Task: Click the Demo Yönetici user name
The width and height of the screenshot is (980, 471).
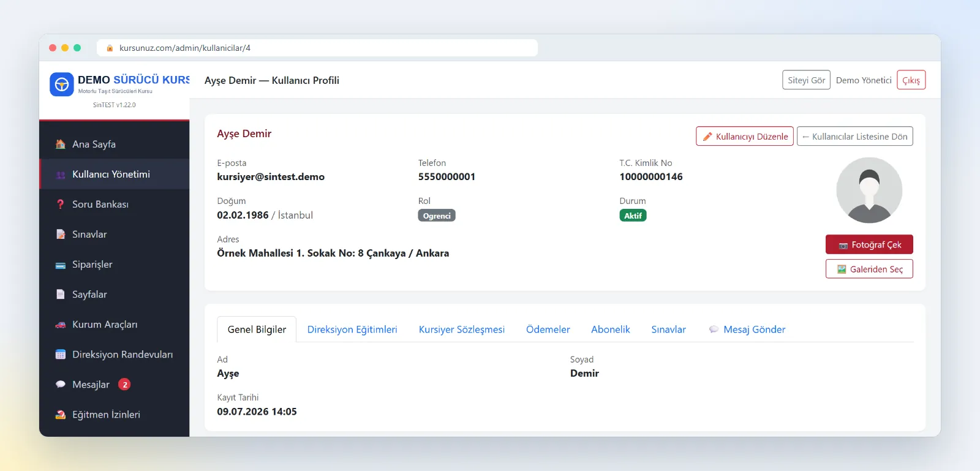Action: 864,80
